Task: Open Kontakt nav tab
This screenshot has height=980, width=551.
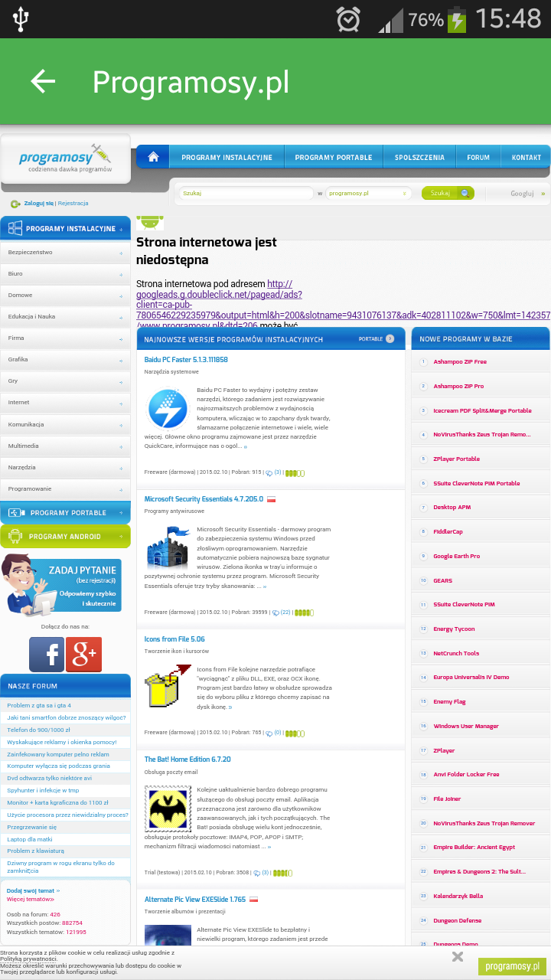Action: [x=527, y=157]
